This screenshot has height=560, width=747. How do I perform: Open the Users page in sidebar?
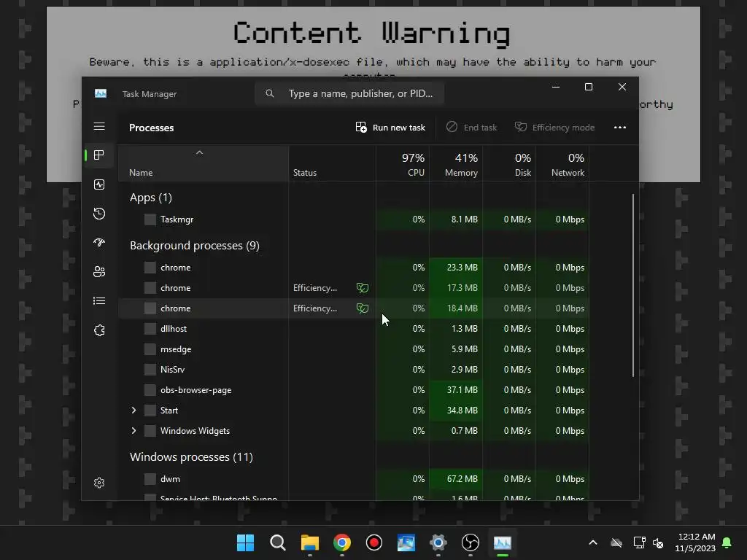99,272
